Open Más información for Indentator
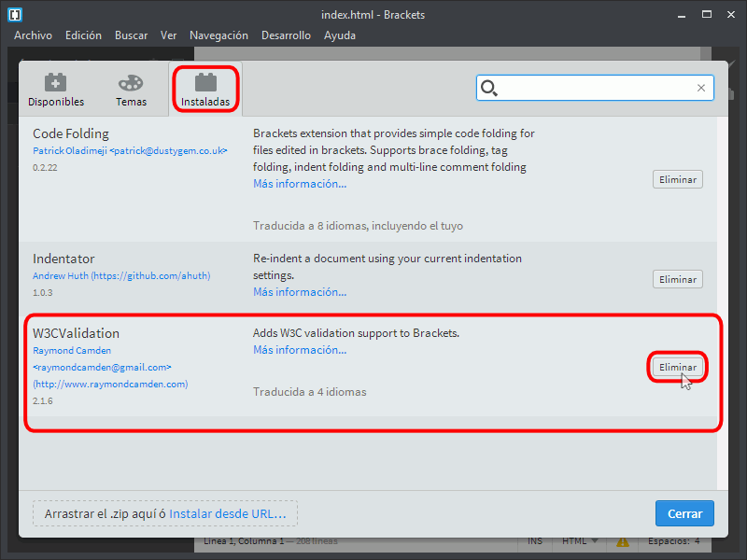Image resolution: width=747 pixels, height=560 pixels. tap(300, 292)
